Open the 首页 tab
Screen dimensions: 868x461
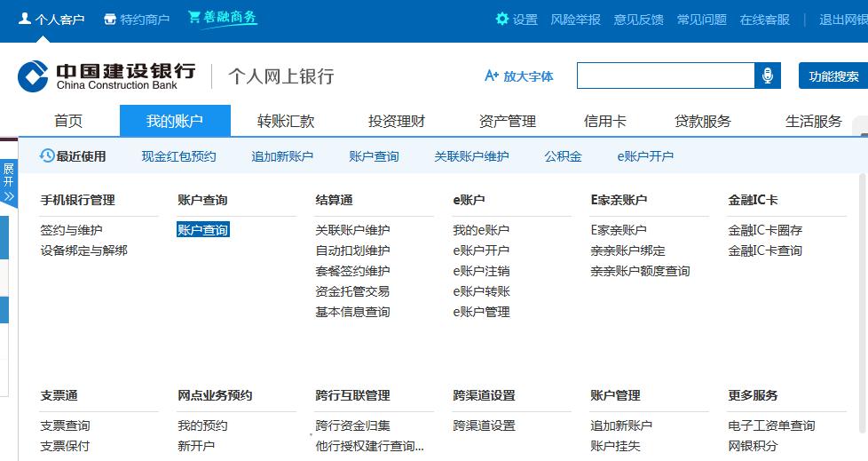[x=68, y=121]
